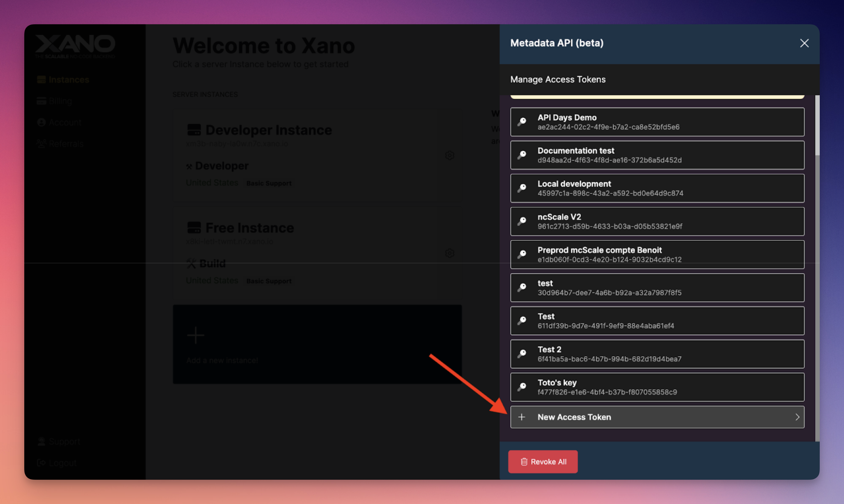
Task: Open Free Instance settings gear
Action: [x=450, y=253]
